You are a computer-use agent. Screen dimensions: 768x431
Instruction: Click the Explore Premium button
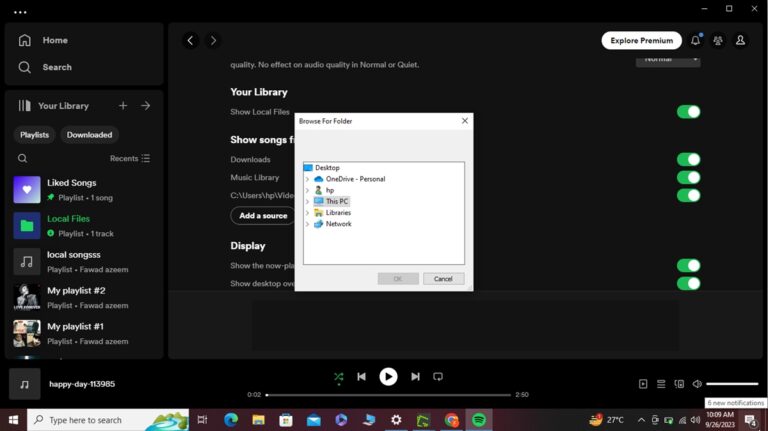point(641,41)
